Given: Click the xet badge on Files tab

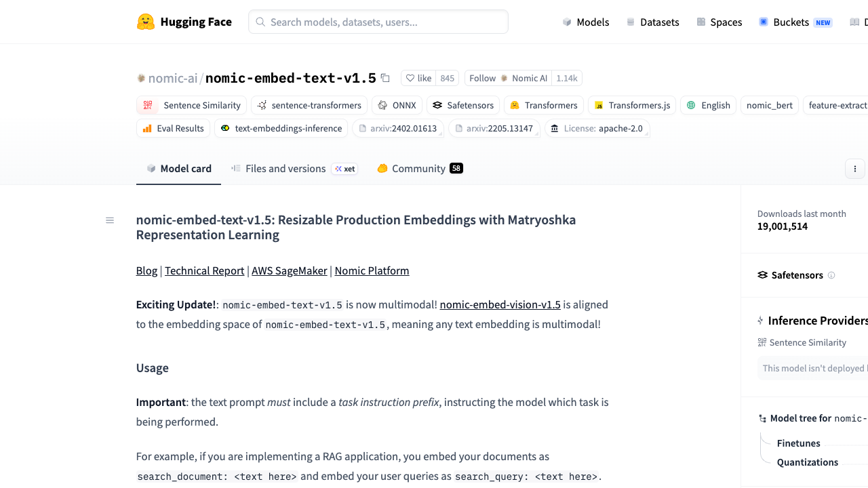Looking at the screenshot, I should 345,169.
